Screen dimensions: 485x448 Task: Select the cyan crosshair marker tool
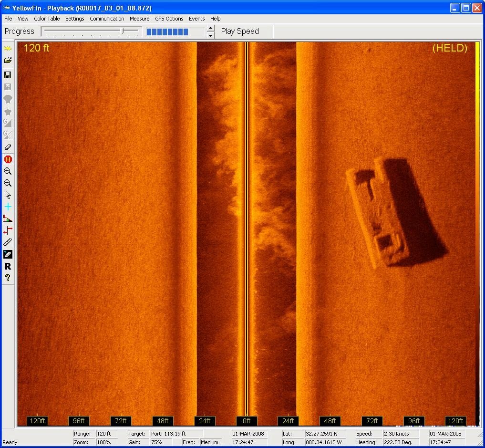8,207
